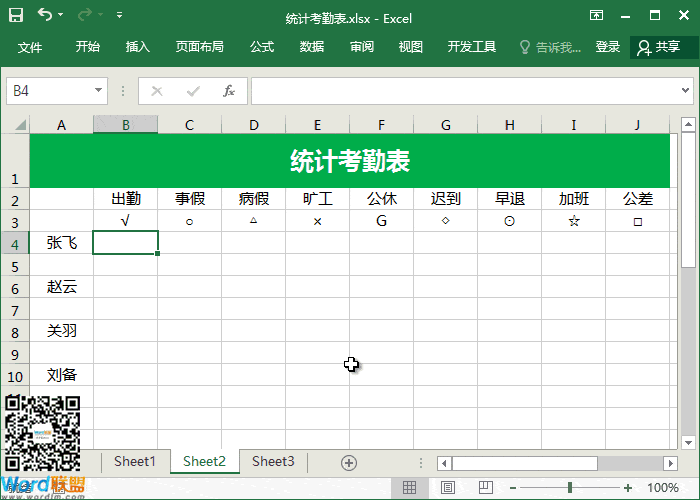
Task: Click the Insert Function fx icon
Action: point(229,91)
